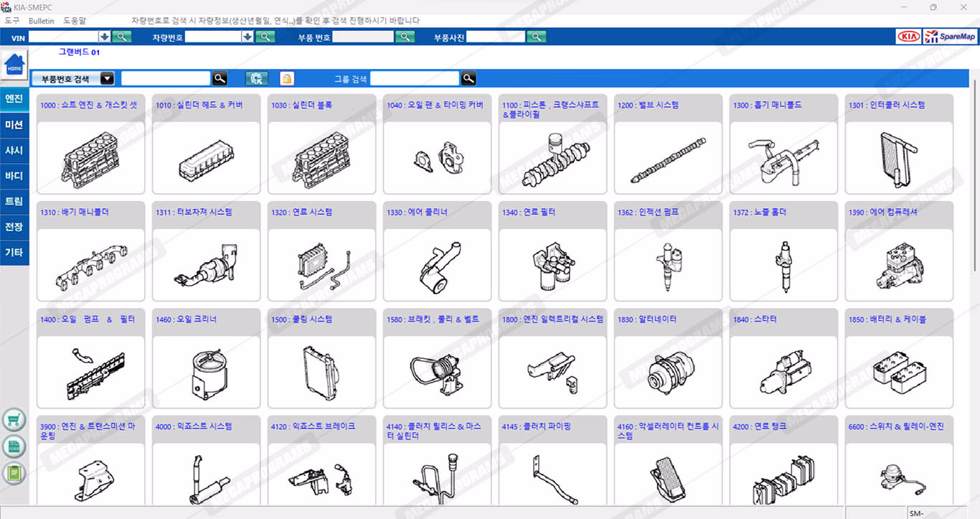Focus the VIN input field
Screen dimensions: 980x519
[x=64, y=37]
